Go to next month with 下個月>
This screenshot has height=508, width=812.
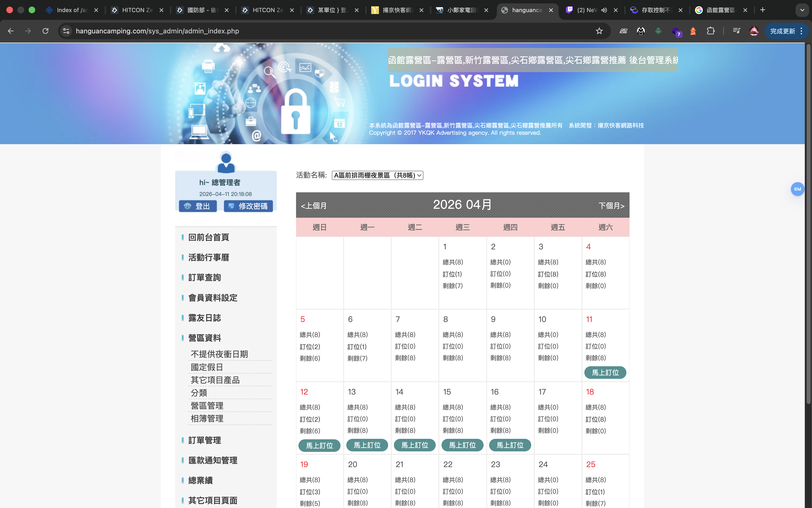(x=611, y=206)
